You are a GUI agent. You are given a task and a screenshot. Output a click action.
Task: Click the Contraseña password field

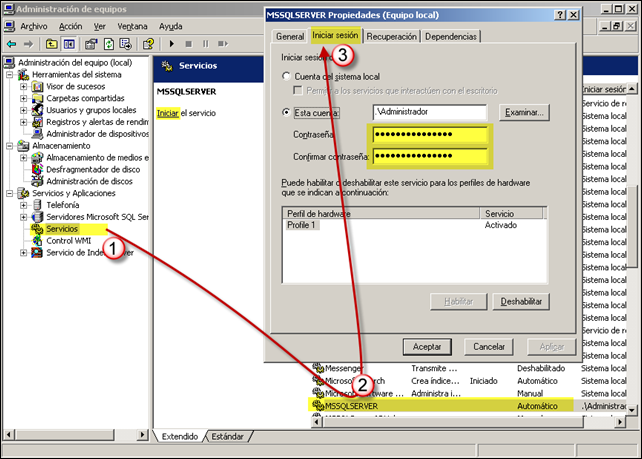(430, 135)
